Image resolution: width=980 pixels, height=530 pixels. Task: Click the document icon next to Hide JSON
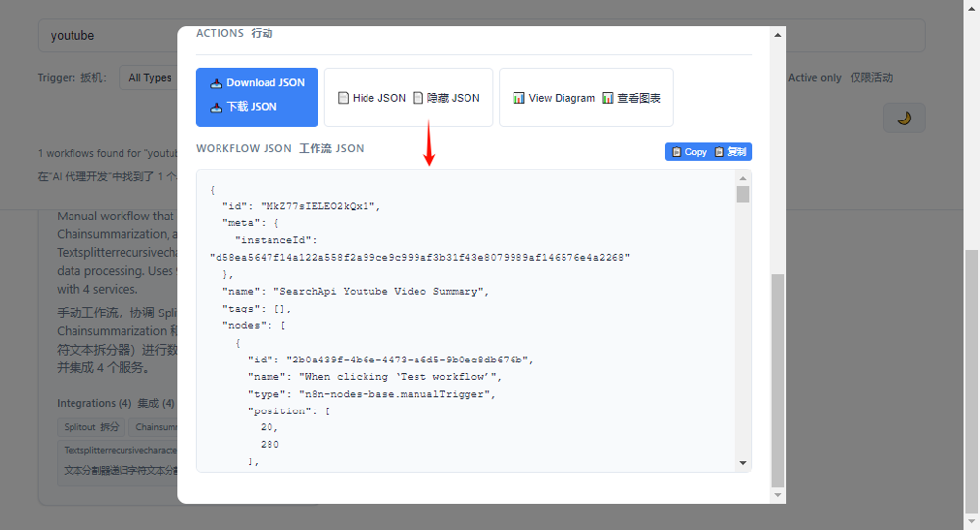coord(343,98)
